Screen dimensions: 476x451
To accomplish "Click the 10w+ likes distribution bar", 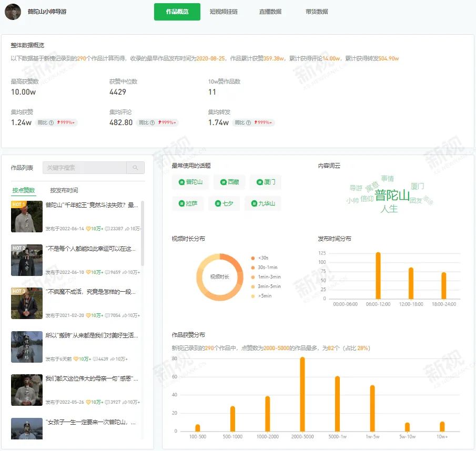I will pos(442,426).
